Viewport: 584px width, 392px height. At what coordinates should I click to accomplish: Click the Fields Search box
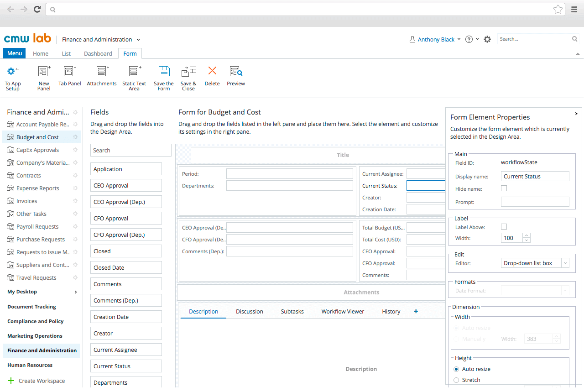pos(131,150)
